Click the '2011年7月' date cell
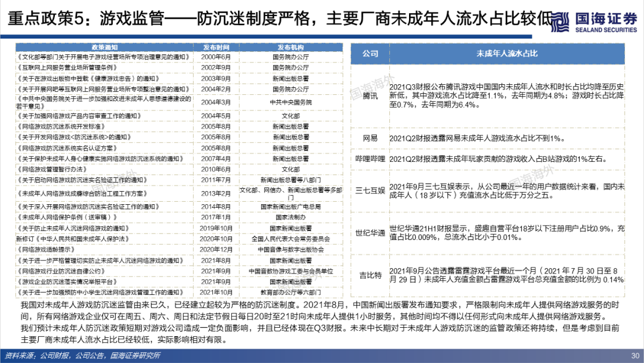 click(216, 180)
